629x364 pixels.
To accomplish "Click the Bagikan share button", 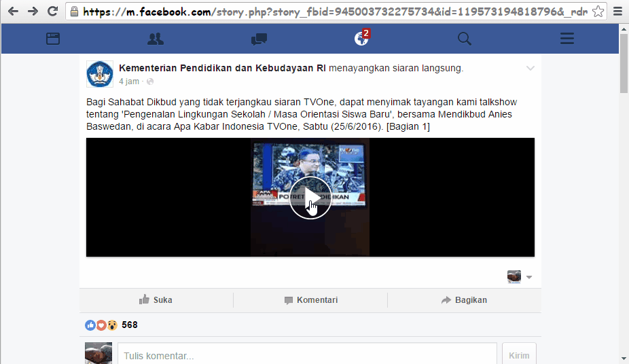I will (x=464, y=300).
